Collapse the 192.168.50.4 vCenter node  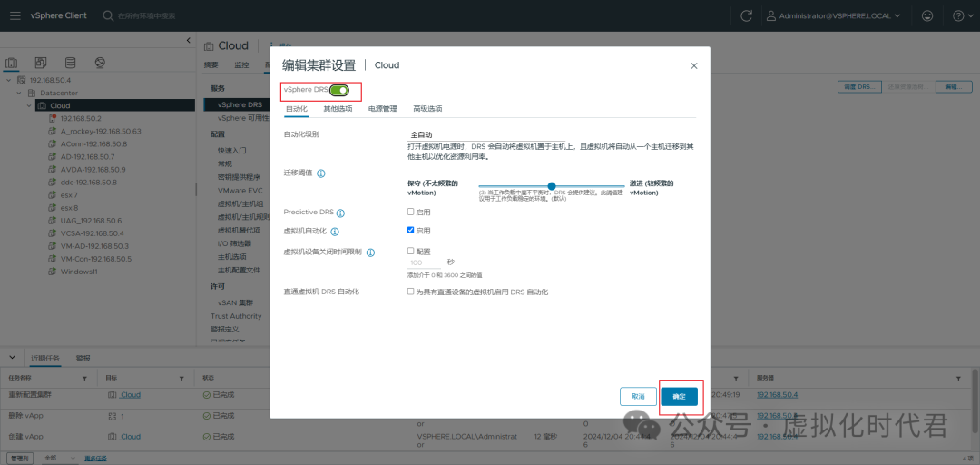point(9,80)
